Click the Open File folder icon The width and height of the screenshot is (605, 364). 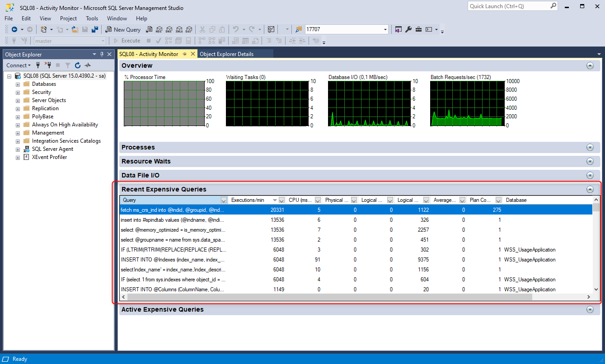[x=75, y=29]
